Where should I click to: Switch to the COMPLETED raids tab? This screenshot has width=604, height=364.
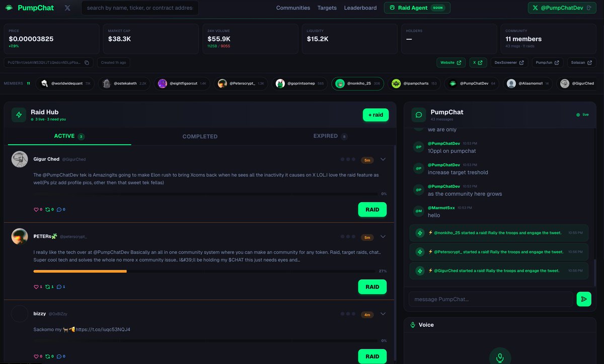(200, 136)
